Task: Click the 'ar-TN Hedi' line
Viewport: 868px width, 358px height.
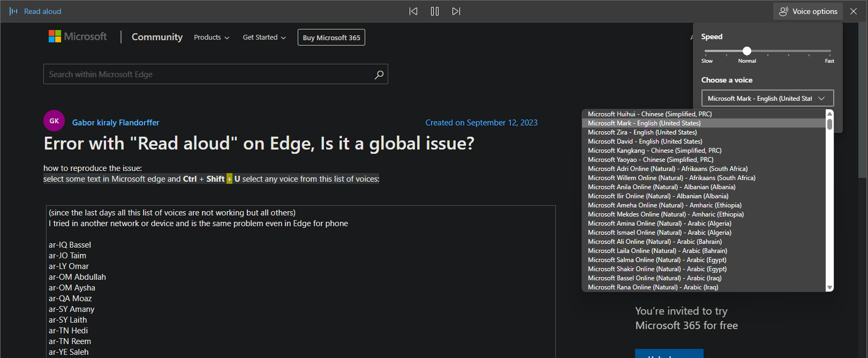Action: [68, 331]
